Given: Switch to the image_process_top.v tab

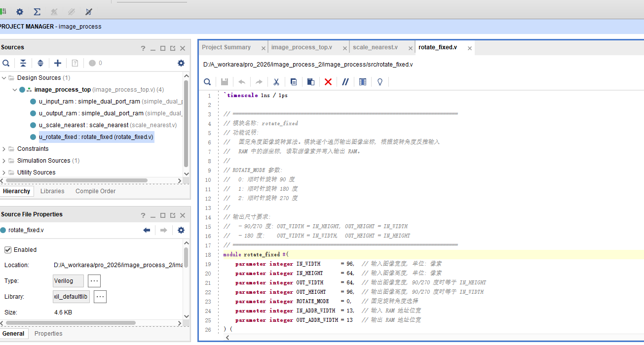Looking at the screenshot, I should point(302,47).
